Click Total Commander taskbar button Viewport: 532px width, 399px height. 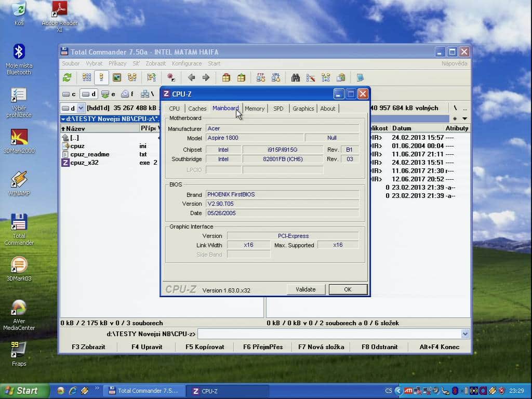[144, 391]
